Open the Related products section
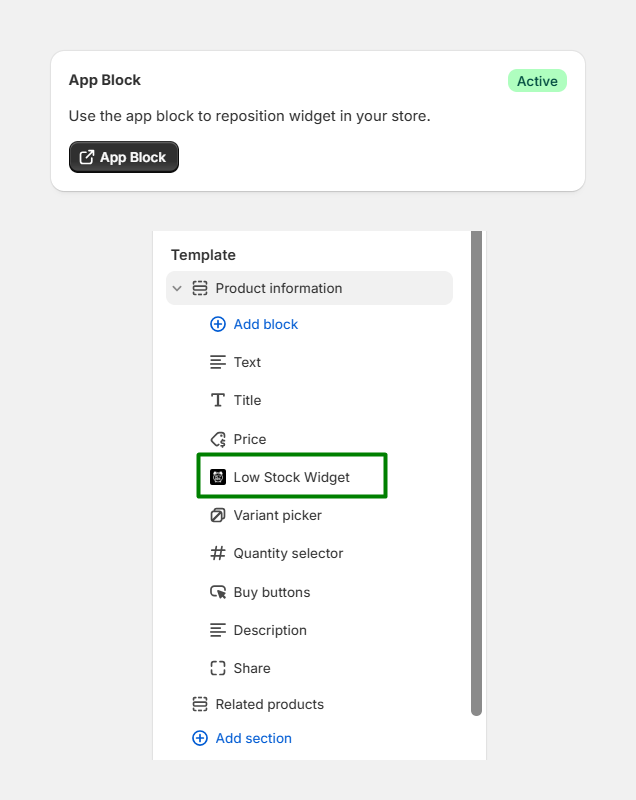The image size is (636, 800). [x=269, y=705]
